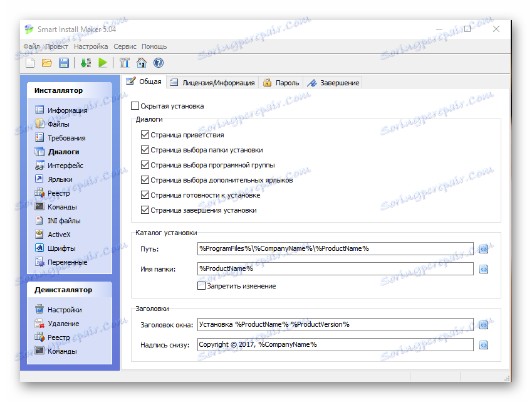
Task: Uncheck Страница готовности к установке
Action: pyautogui.click(x=145, y=195)
